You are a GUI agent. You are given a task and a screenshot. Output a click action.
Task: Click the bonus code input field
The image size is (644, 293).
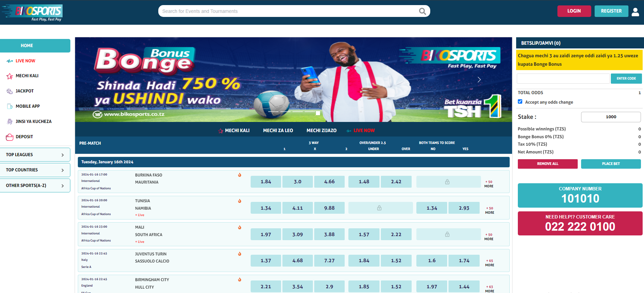pyautogui.click(x=563, y=79)
